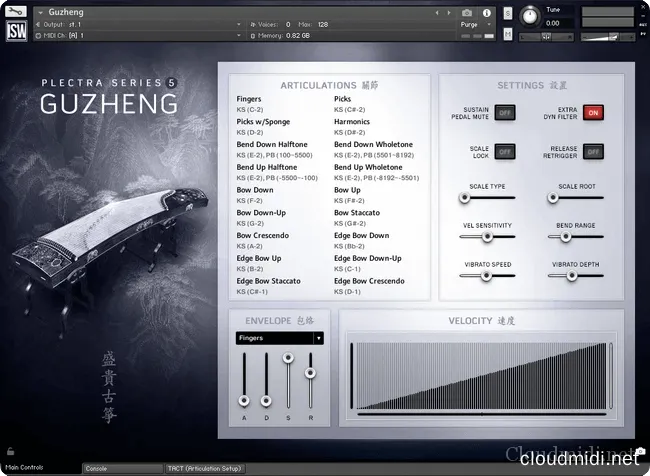This screenshot has width=650, height=476.
Task: Click the Vibrato Speed slider
Action: point(488,275)
